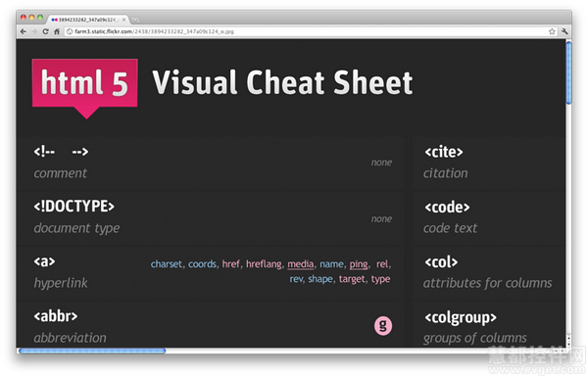Viewport: 588px width, 376px height.
Task: Open a new tab with the tab-strip button
Action: (135, 20)
